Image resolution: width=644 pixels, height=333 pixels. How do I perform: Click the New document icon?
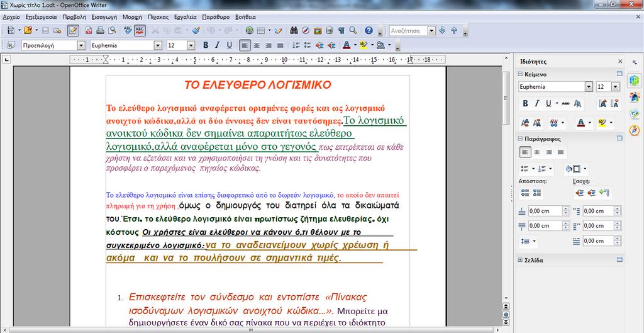click(11, 30)
